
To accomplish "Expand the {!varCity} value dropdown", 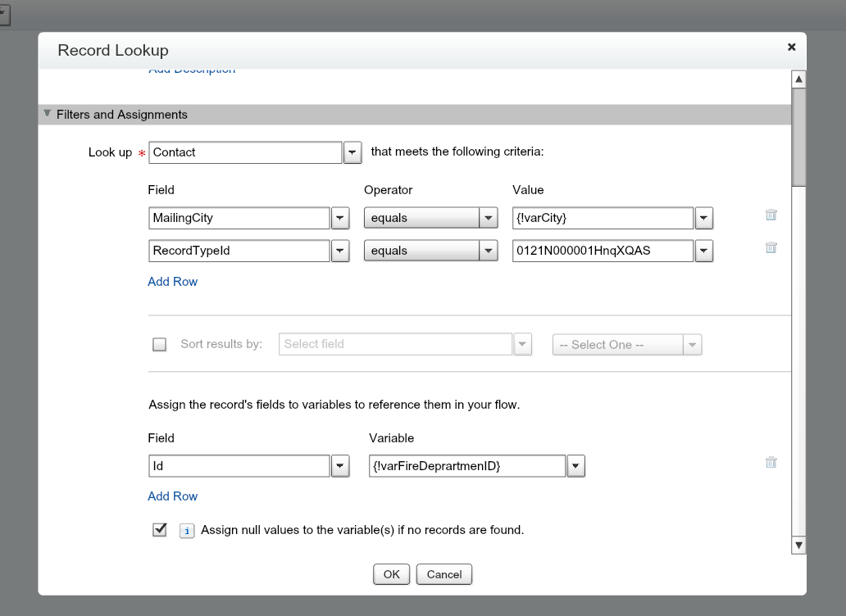I will click(704, 219).
